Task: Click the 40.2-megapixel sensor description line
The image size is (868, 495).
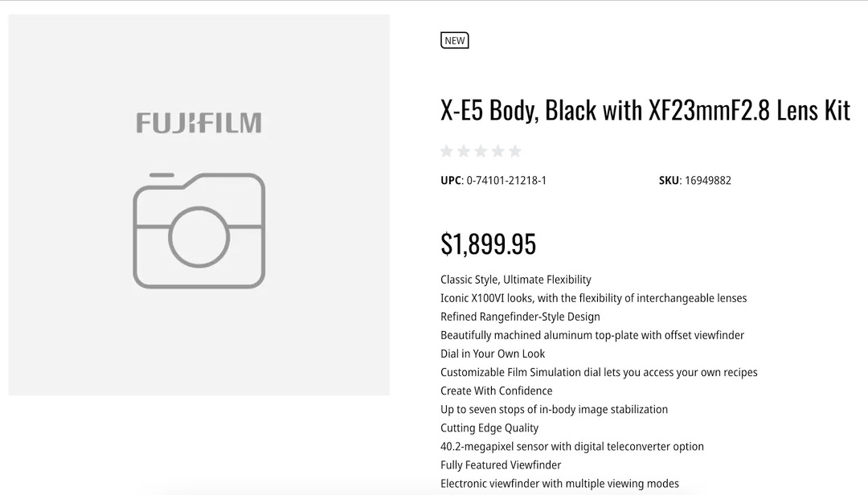Action: click(x=571, y=446)
